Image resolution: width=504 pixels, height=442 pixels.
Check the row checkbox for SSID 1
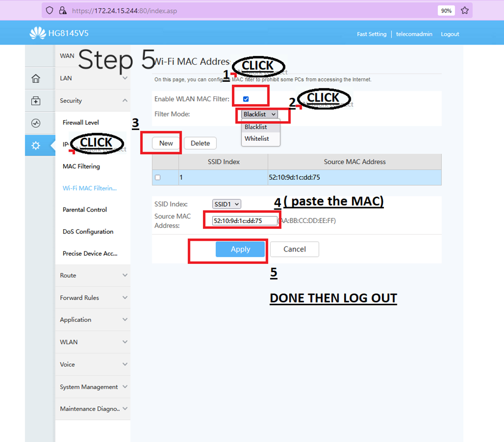(x=157, y=178)
